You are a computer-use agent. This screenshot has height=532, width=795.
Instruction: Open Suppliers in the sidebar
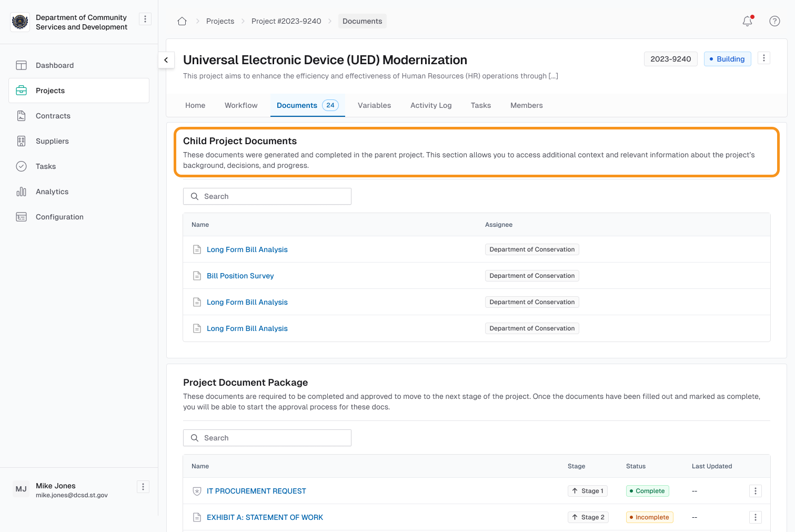click(x=52, y=141)
